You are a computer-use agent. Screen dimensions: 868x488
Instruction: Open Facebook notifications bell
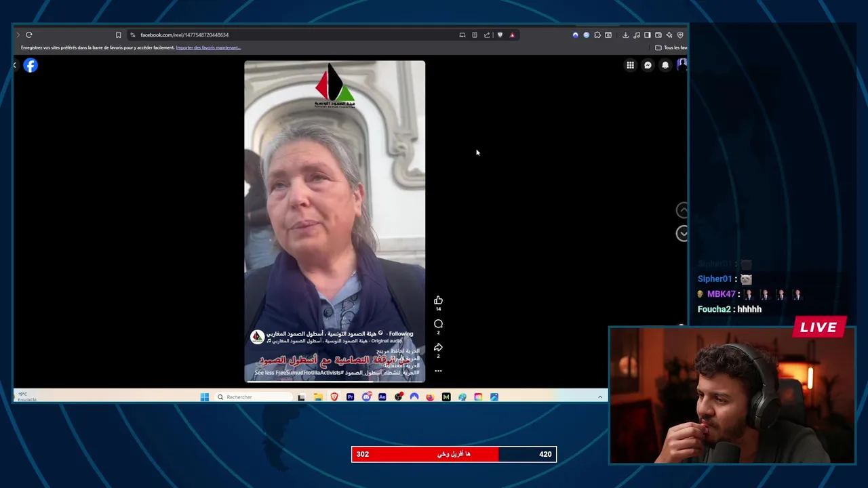point(665,65)
